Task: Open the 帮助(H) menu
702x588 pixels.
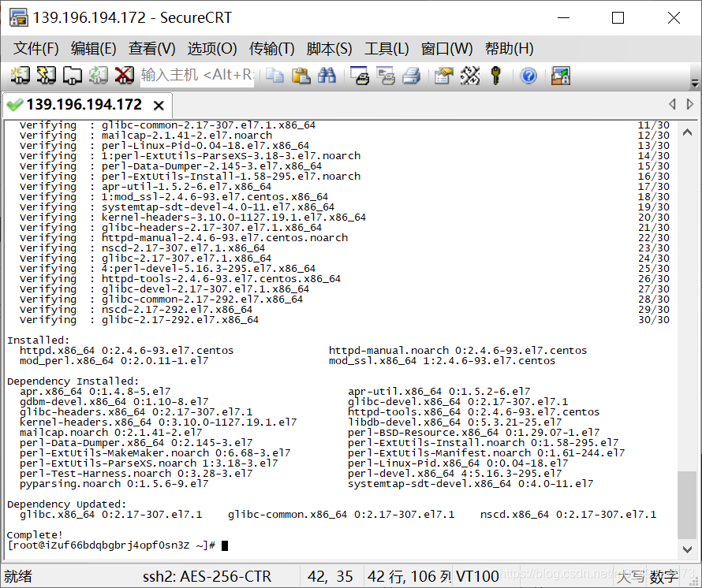Action: [x=510, y=48]
